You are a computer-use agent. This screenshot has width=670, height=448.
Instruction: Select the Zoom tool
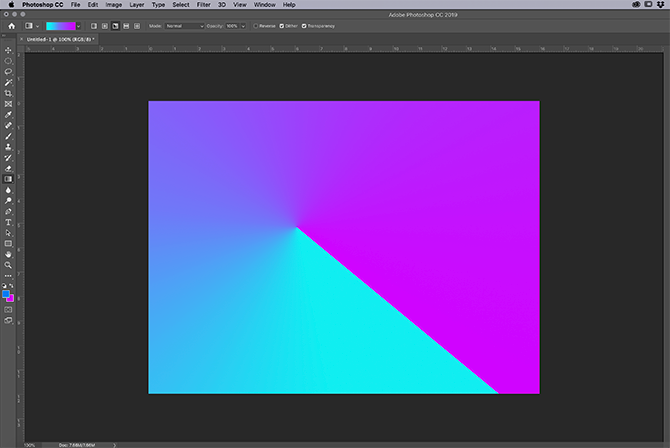tap(9, 265)
